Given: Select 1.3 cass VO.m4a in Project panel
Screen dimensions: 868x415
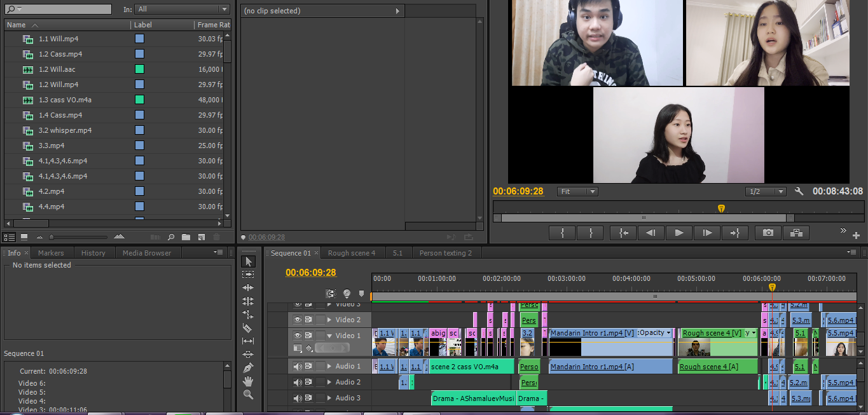Looking at the screenshot, I should [65, 100].
